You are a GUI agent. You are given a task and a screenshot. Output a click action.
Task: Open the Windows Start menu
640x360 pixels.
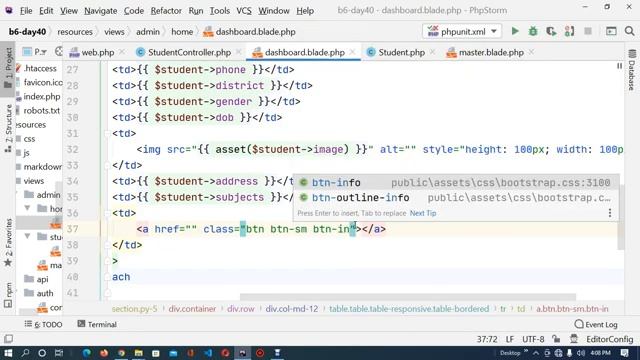(x=8, y=353)
